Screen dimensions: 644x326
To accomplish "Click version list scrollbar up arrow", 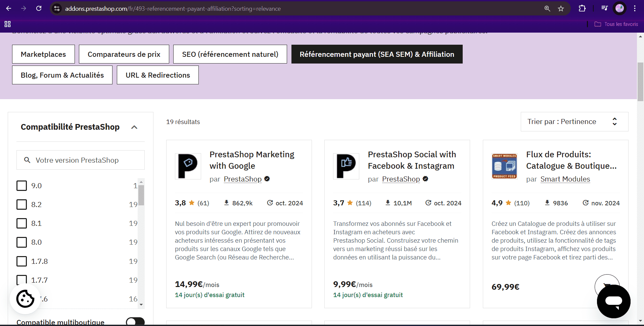I will (x=141, y=181).
